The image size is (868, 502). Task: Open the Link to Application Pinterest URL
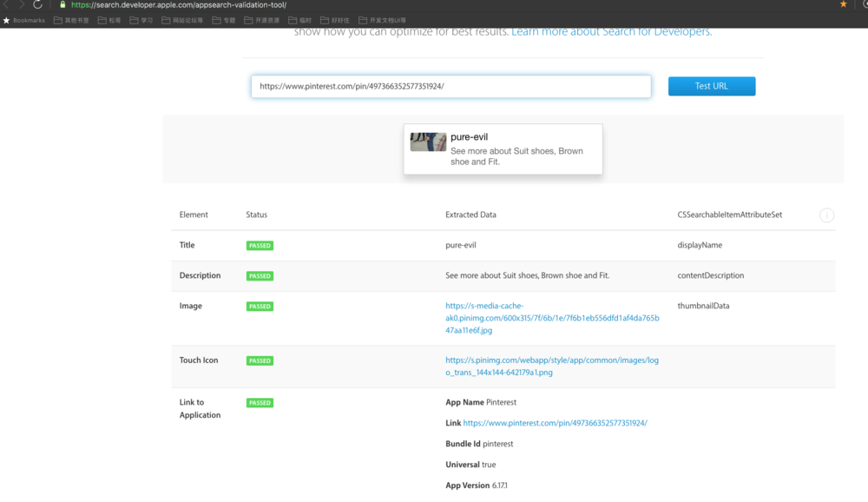[x=555, y=423]
